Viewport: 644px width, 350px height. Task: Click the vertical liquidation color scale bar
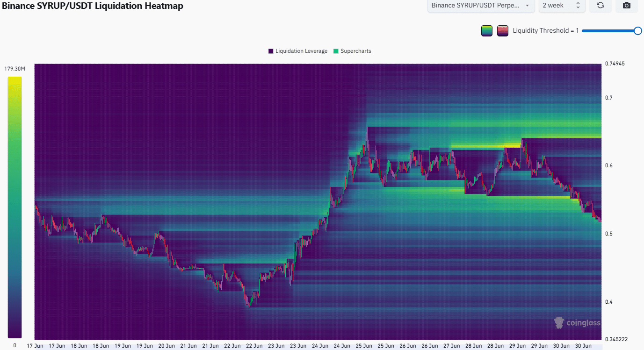14,207
